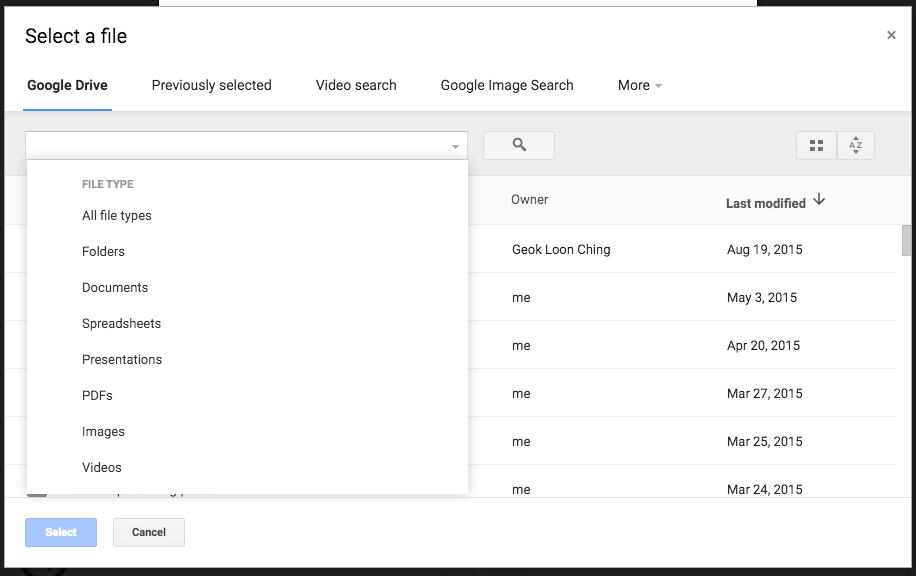Screen dimensions: 916x576
Task: Expand the More tab menu
Action: 640,85
